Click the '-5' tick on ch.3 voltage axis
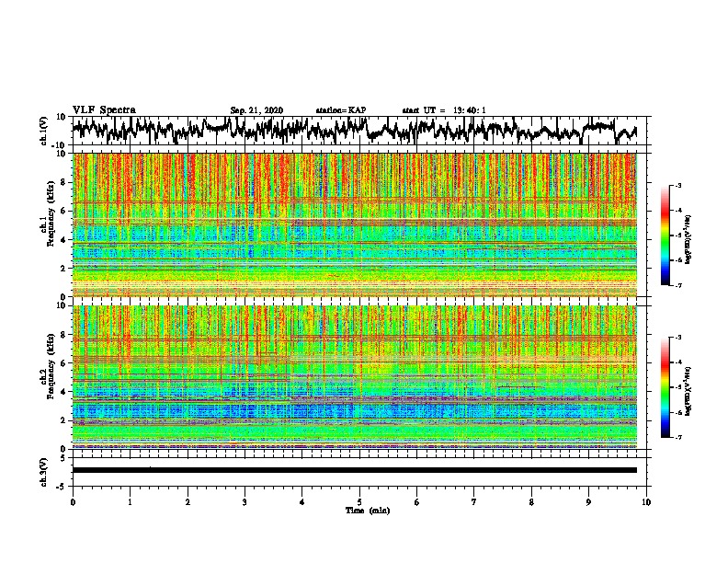 (x=62, y=487)
